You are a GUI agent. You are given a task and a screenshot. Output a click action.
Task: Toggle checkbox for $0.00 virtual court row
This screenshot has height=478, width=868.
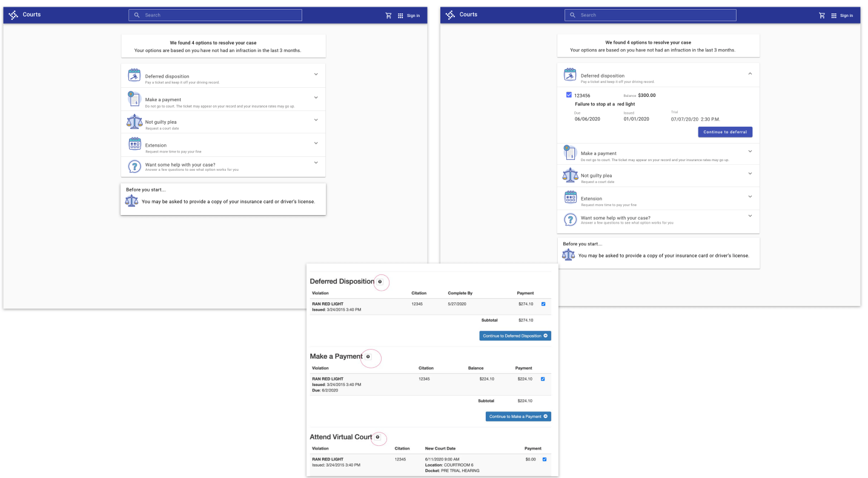click(x=545, y=459)
